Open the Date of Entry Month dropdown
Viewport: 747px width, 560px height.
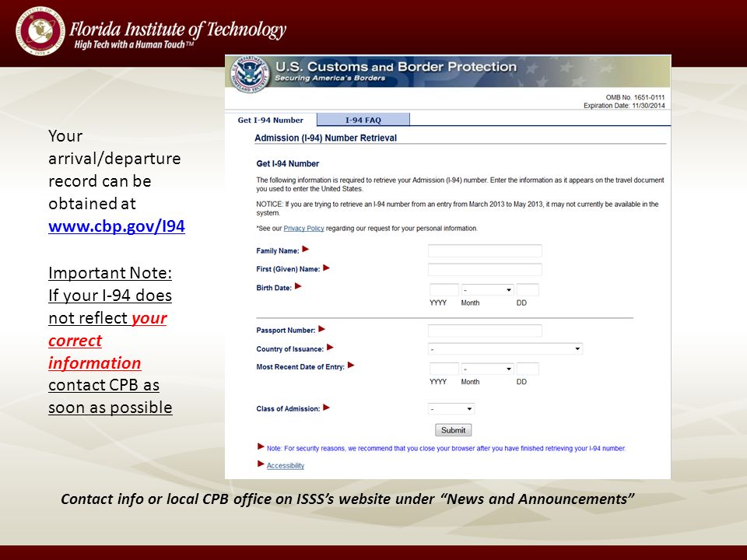[x=487, y=369]
